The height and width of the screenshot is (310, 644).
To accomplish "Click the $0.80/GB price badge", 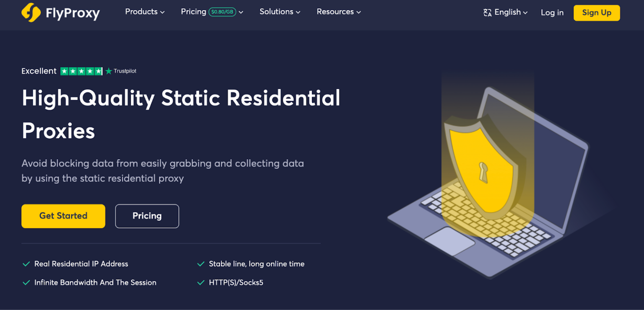I will coord(222,12).
